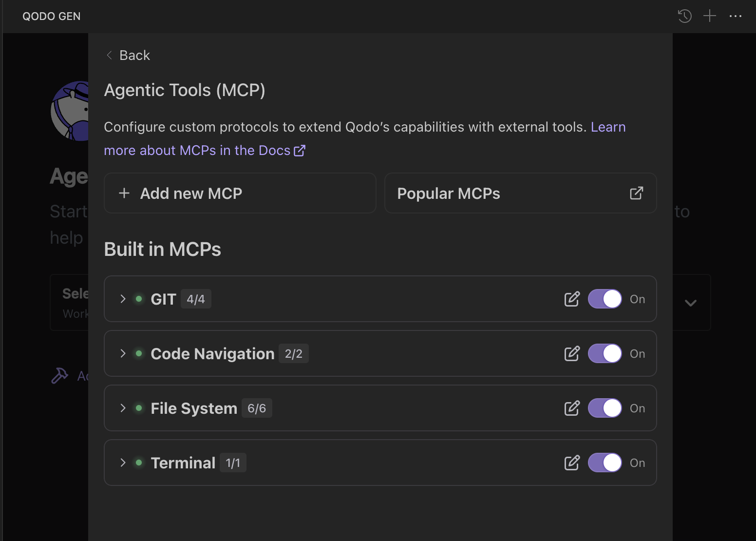Click the Built in MCPs heading
This screenshot has width=756, height=541.
[x=163, y=249]
